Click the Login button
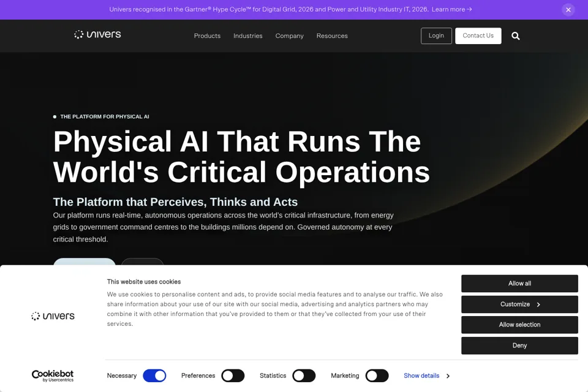This screenshot has height=392, width=588. coord(436,36)
